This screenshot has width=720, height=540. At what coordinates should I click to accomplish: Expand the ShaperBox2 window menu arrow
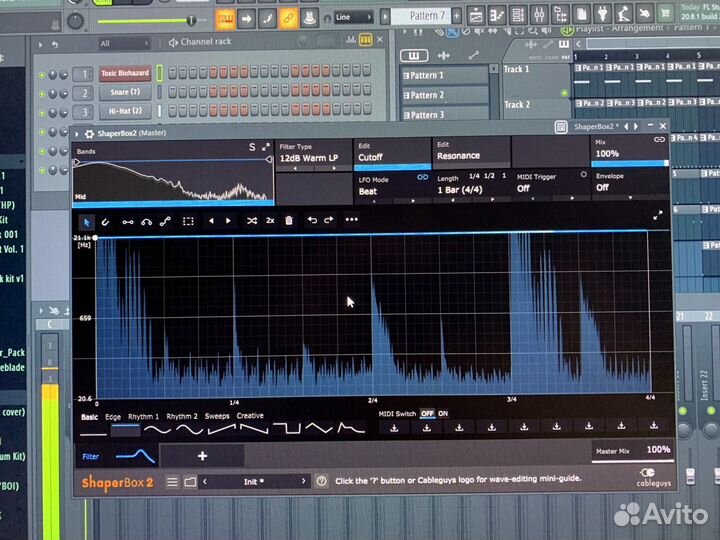pyautogui.click(x=76, y=135)
